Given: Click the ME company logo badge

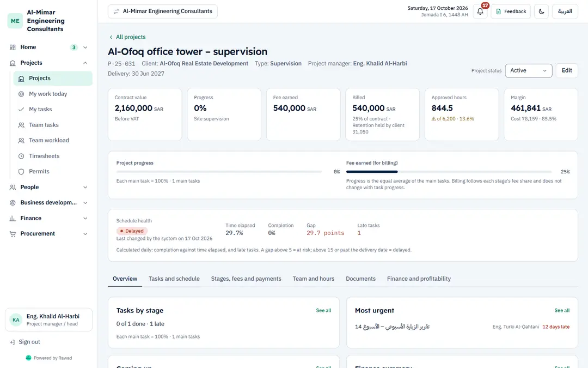Looking at the screenshot, I should tap(15, 21).
